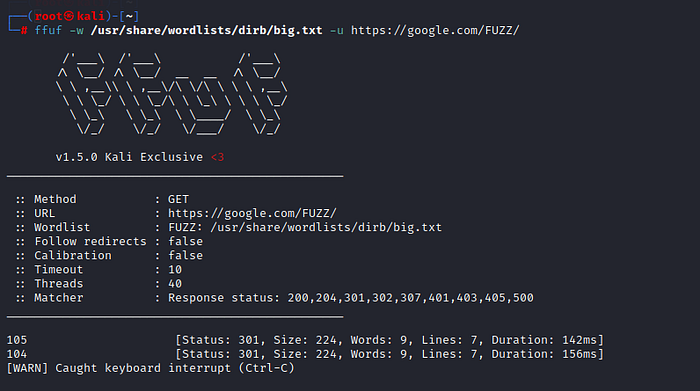
Task: Click the ffuf command name
Action: point(48,30)
